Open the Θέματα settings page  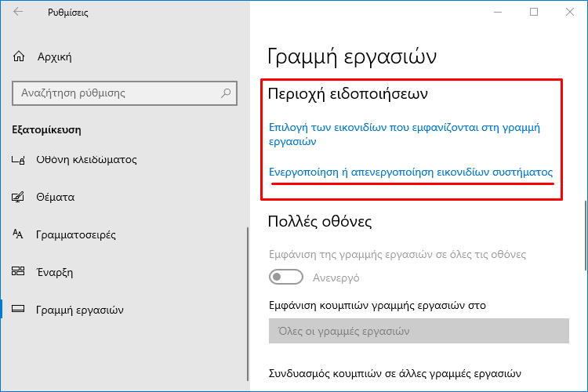pos(55,198)
